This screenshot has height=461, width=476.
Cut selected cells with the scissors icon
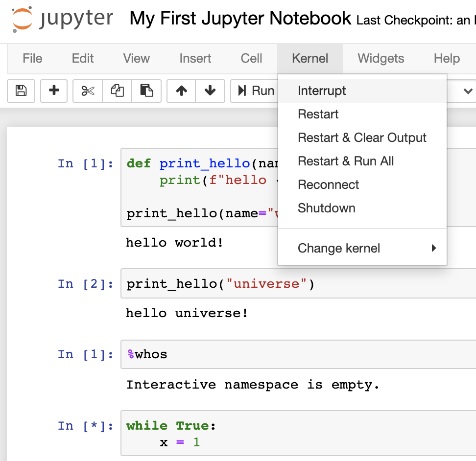88,91
